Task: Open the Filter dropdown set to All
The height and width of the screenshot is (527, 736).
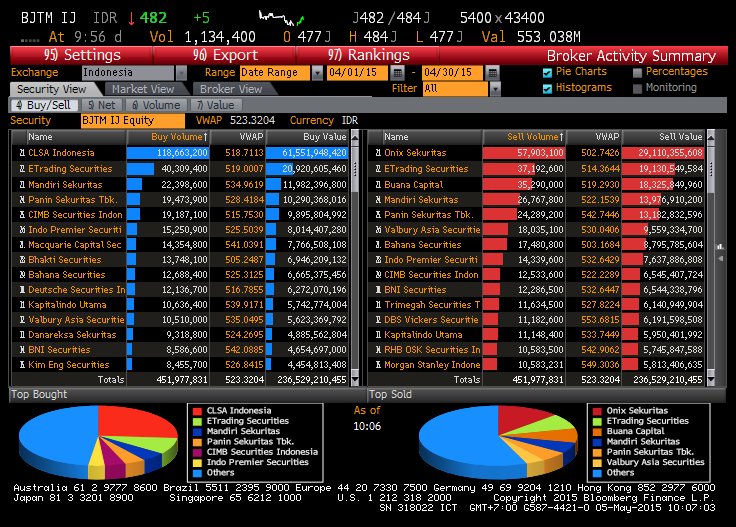Action: point(457,88)
